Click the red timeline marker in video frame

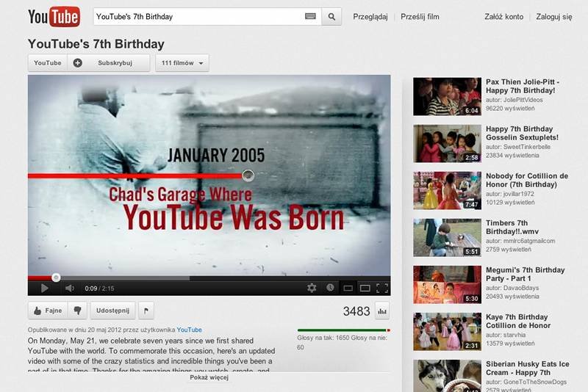coord(248,175)
